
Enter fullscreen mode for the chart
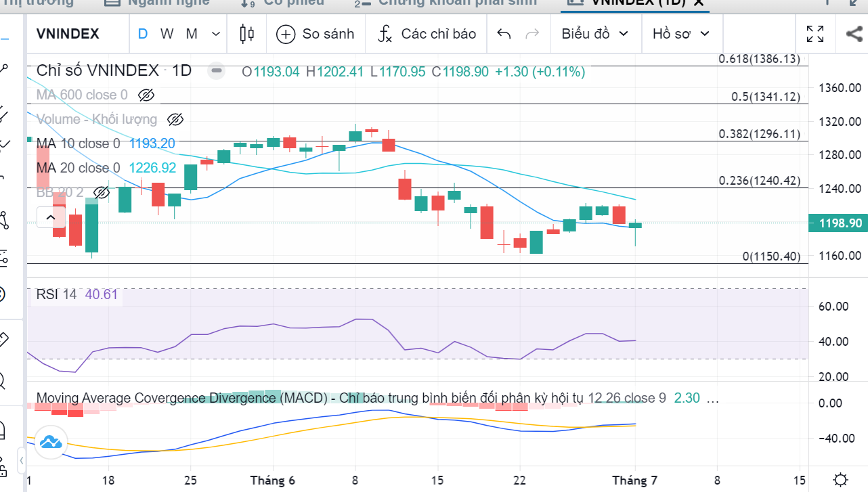(815, 34)
